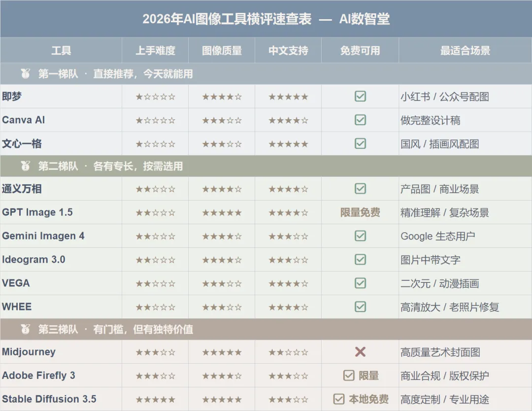Click the table title 2026年AI图像工具横评速查表
This screenshot has height=411, width=532.
[x=227, y=19]
